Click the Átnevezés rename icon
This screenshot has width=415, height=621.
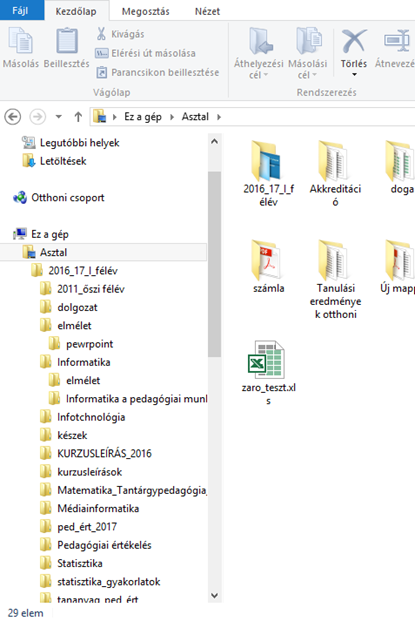pyautogui.click(x=396, y=41)
